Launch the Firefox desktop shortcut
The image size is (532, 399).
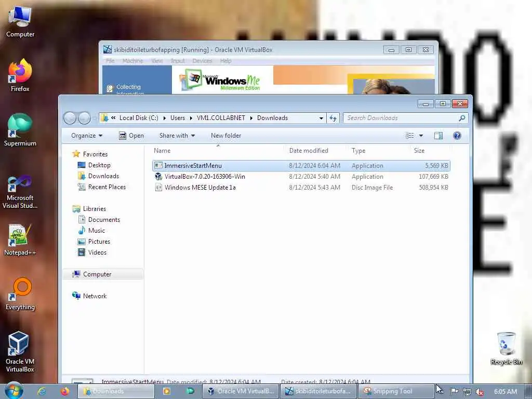point(20,75)
